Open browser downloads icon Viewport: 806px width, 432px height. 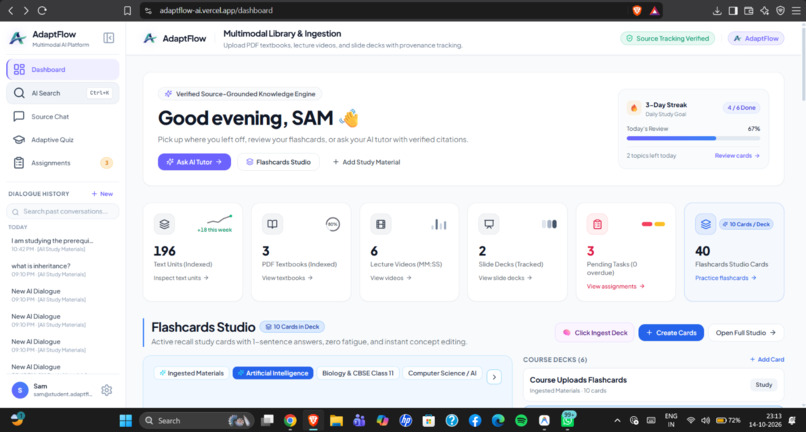pyautogui.click(x=717, y=10)
